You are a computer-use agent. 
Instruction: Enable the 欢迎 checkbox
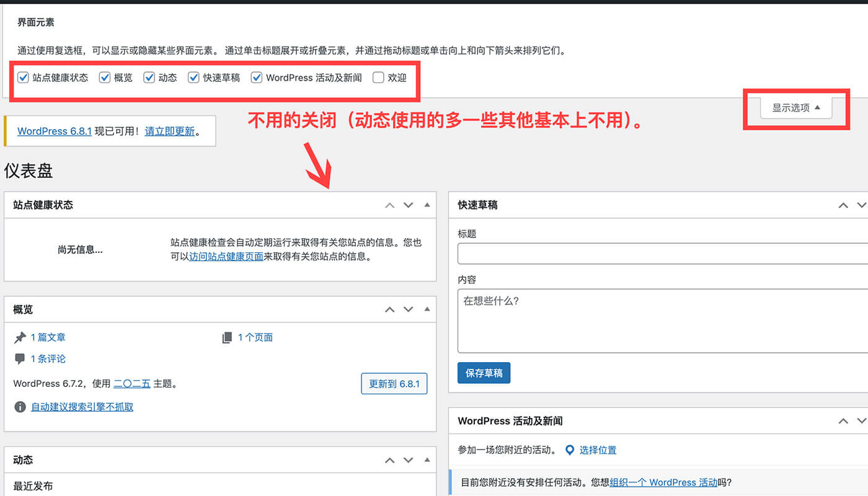coord(378,77)
